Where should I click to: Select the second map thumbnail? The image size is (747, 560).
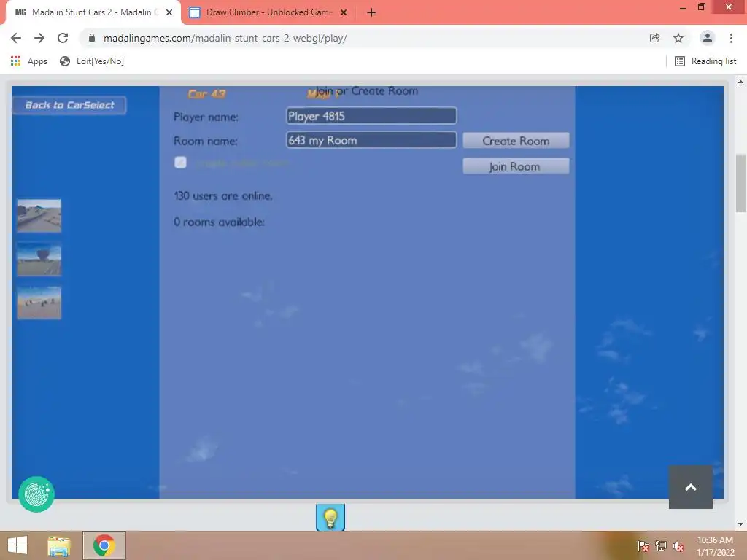(39, 259)
